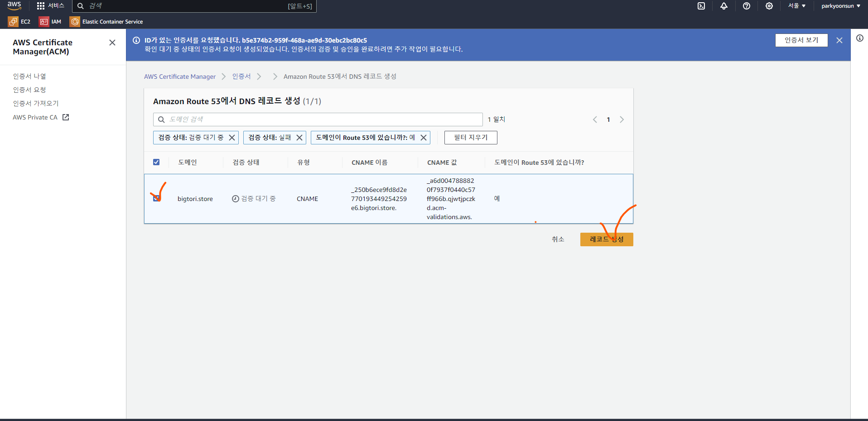
Task: Open '인증서 요청' in sidebar
Action: pos(29,90)
